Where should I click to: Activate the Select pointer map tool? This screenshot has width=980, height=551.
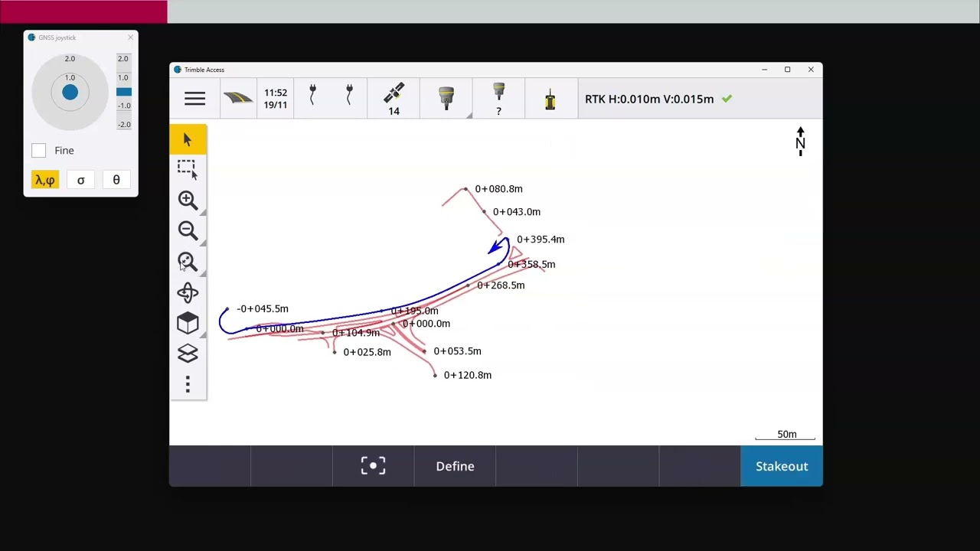coord(188,139)
